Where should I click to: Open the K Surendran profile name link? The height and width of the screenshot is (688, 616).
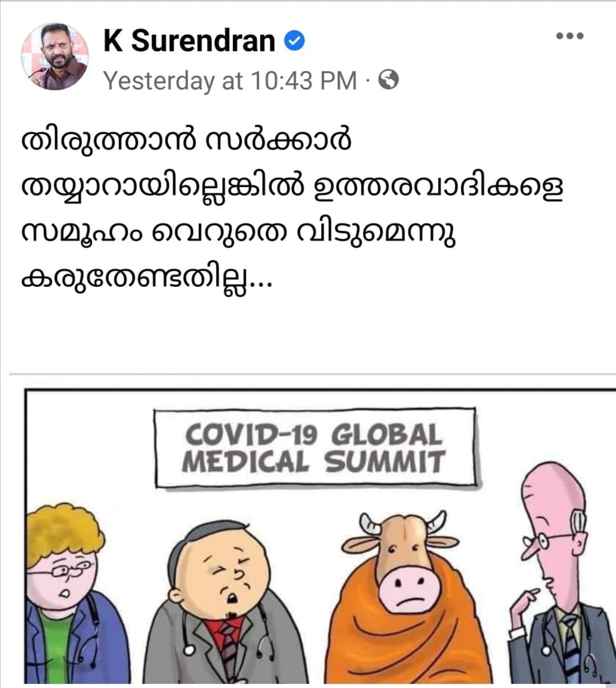pos(189,41)
